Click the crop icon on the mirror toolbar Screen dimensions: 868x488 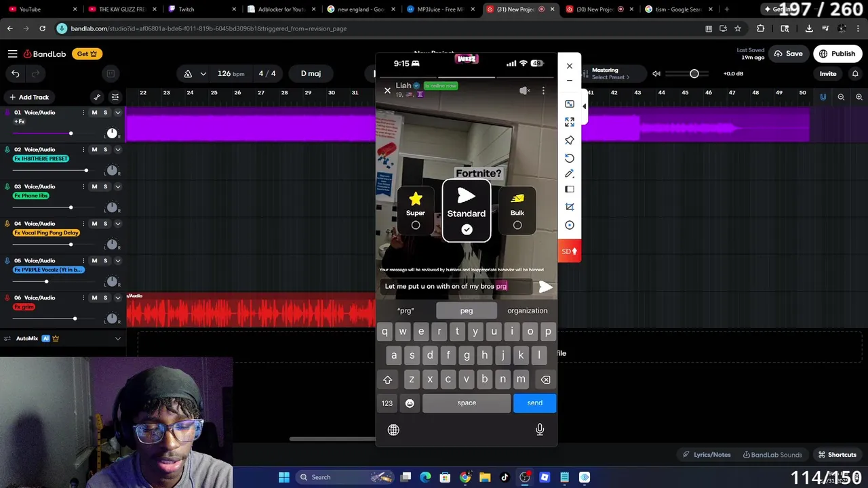pyautogui.click(x=570, y=207)
